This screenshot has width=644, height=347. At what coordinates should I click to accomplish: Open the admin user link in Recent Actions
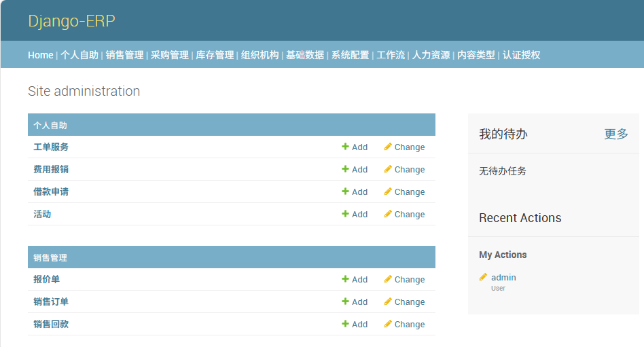coord(503,277)
